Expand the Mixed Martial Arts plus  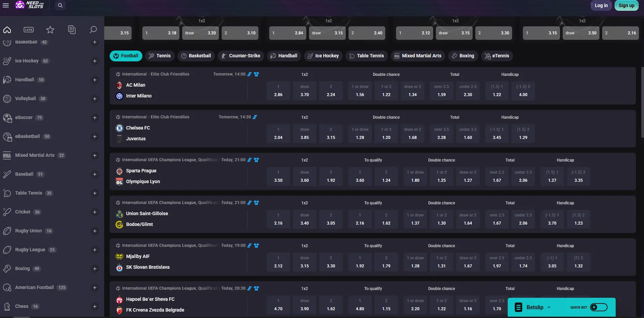95,155
